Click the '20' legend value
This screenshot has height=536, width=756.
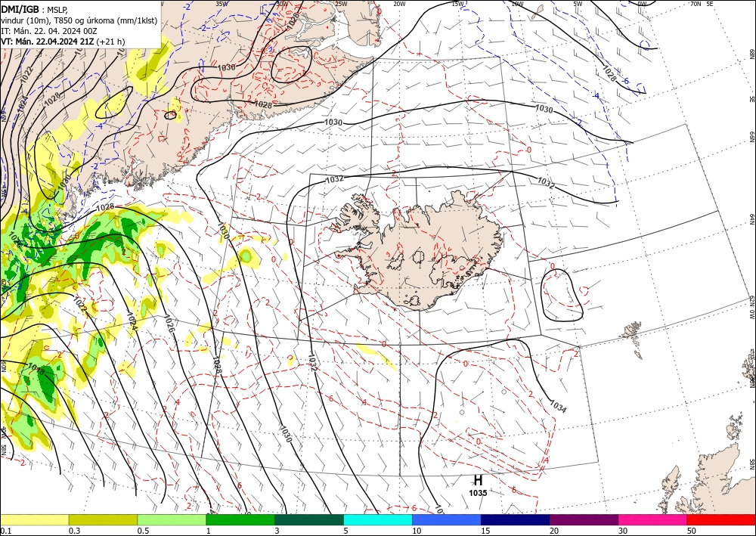coord(554,531)
